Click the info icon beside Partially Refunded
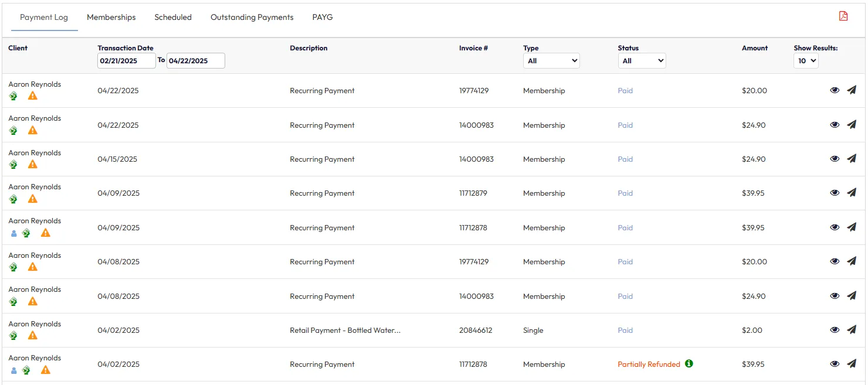This screenshot has width=868, height=385. click(689, 363)
